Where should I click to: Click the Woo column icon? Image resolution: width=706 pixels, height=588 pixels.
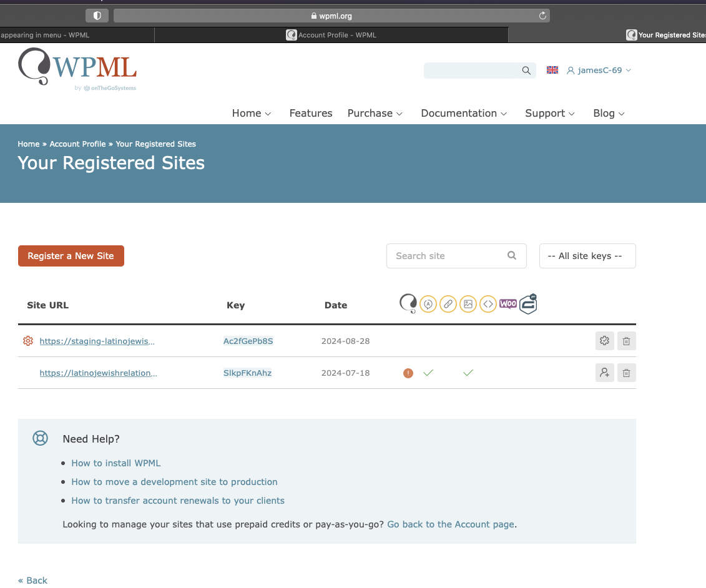tap(508, 304)
